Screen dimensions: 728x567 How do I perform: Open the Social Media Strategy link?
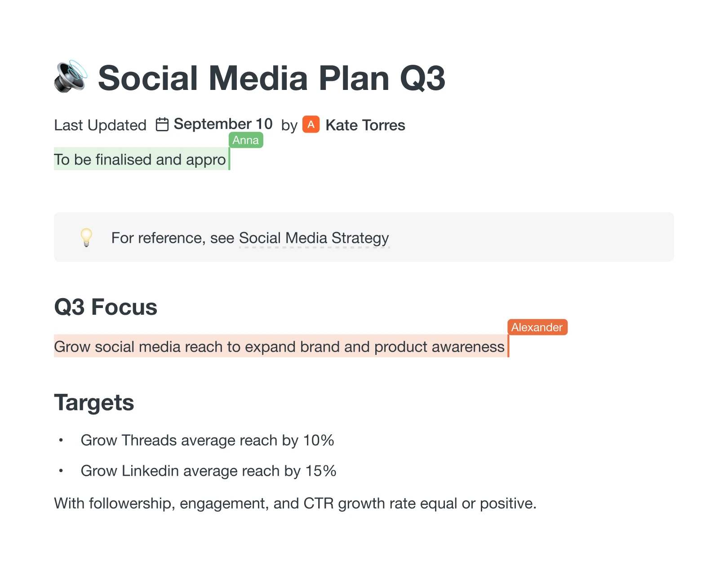[314, 238]
